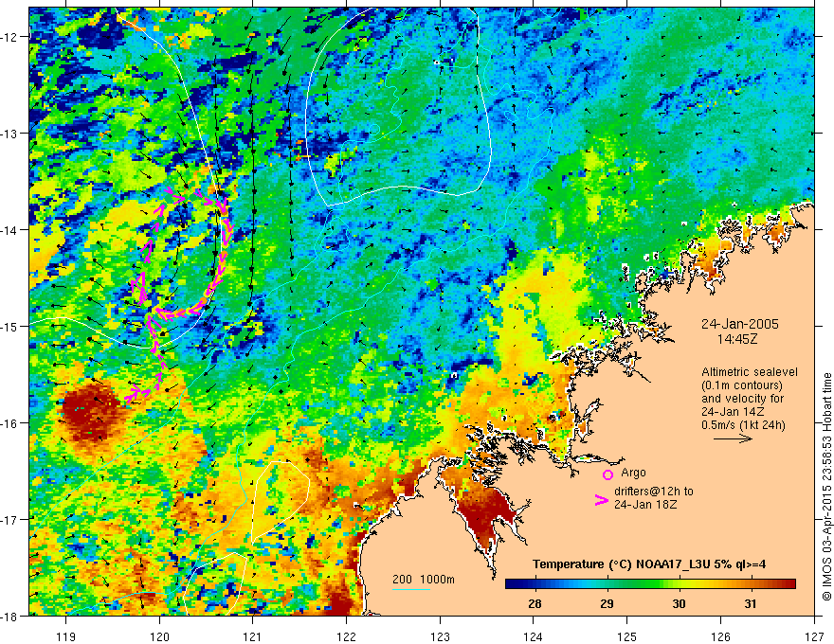Click the magenta Argo circle legend symbol
This screenshot has height=644, width=834.
click(x=607, y=474)
